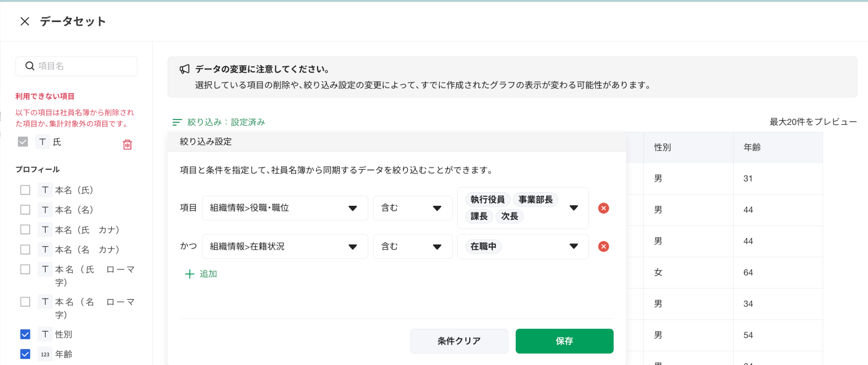This screenshot has width=868, height=365.
Task: Click the plus icon to add condition
Action: [189, 274]
